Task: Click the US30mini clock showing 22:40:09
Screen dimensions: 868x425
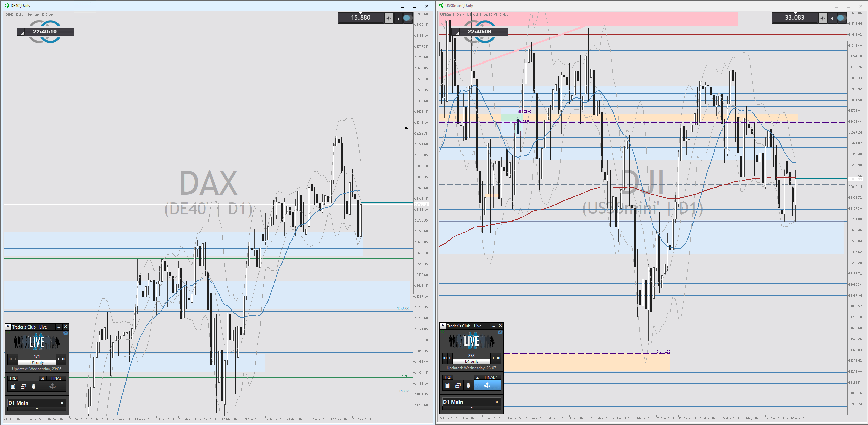Action: (480, 32)
